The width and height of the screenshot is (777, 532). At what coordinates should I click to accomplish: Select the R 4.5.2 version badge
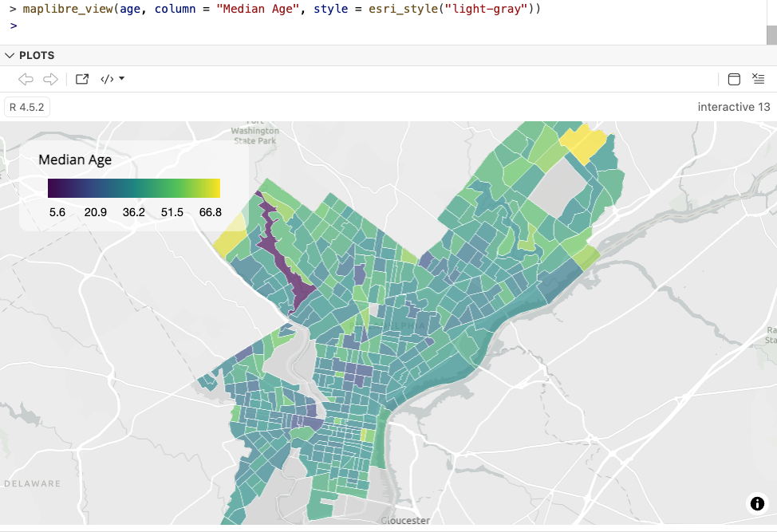(x=28, y=107)
